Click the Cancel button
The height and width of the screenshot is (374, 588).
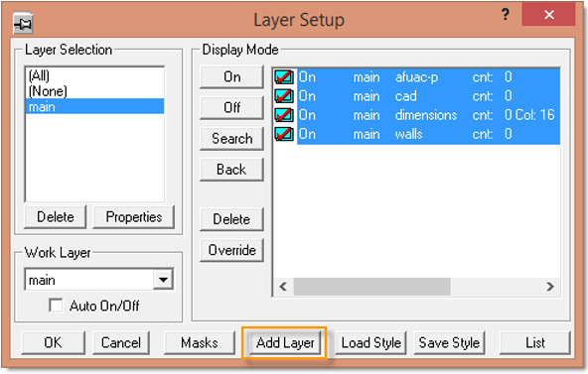(x=121, y=342)
